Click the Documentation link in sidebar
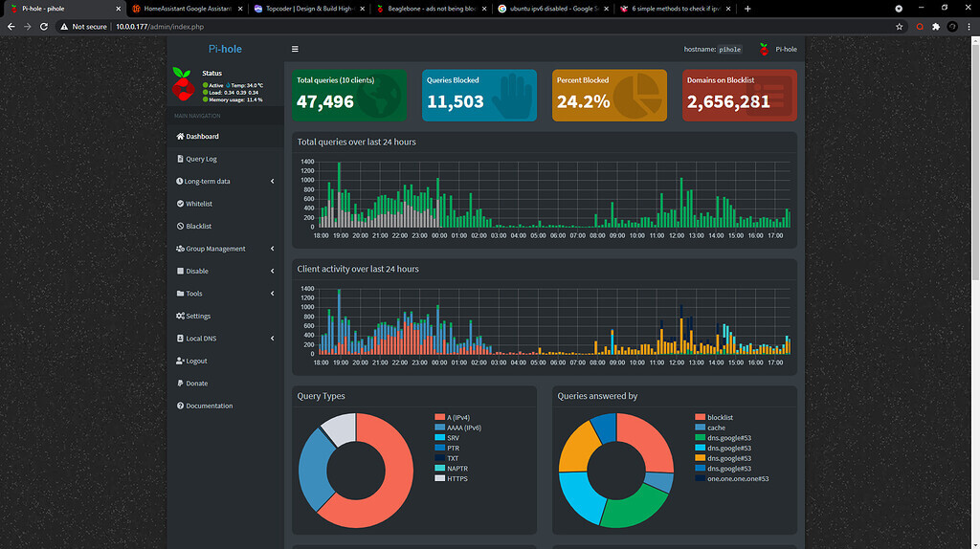Image resolution: width=980 pixels, height=549 pixels. [x=209, y=406]
